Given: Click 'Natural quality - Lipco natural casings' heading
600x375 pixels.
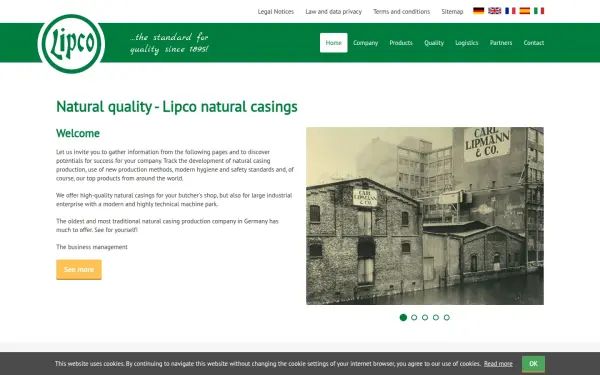Looking at the screenshot, I should (x=176, y=107).
